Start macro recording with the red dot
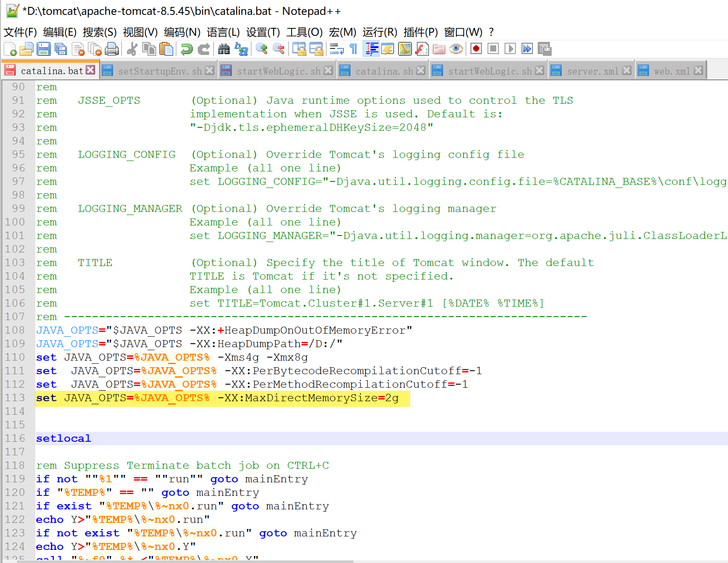Image resolution: width=728 pixels, height=563 pixels. [x=476, y=49]
